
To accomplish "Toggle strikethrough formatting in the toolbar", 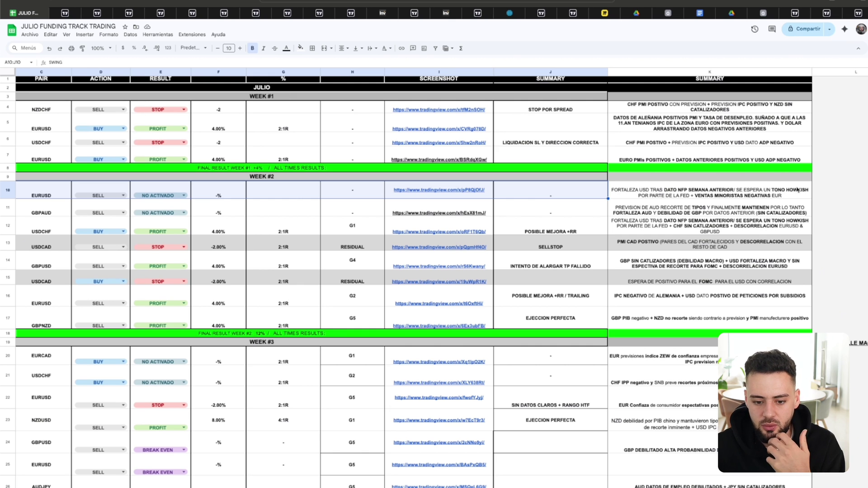I will click(x=274, y=48).
